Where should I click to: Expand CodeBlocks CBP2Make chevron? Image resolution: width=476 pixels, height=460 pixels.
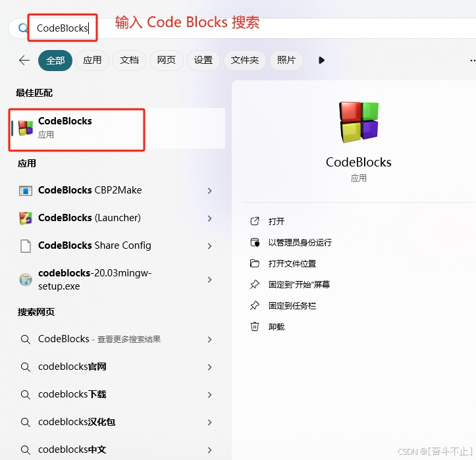pyautogui.click(x=209, y=191)
